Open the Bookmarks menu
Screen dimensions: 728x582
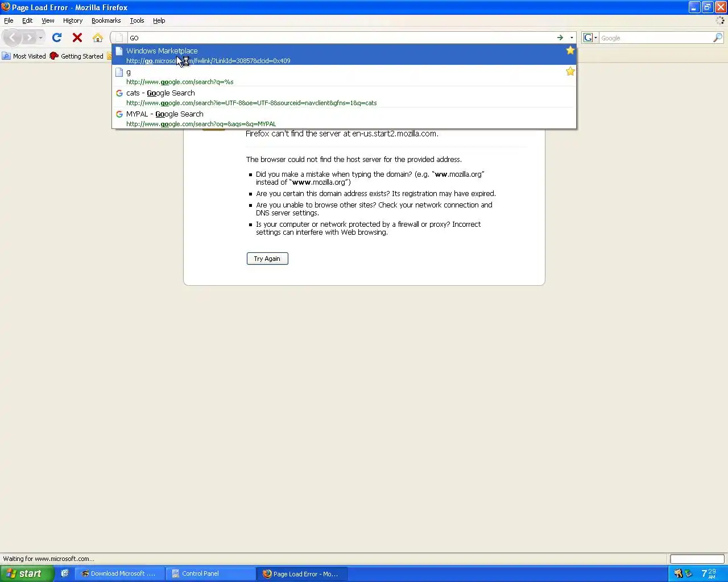[106, 20]
